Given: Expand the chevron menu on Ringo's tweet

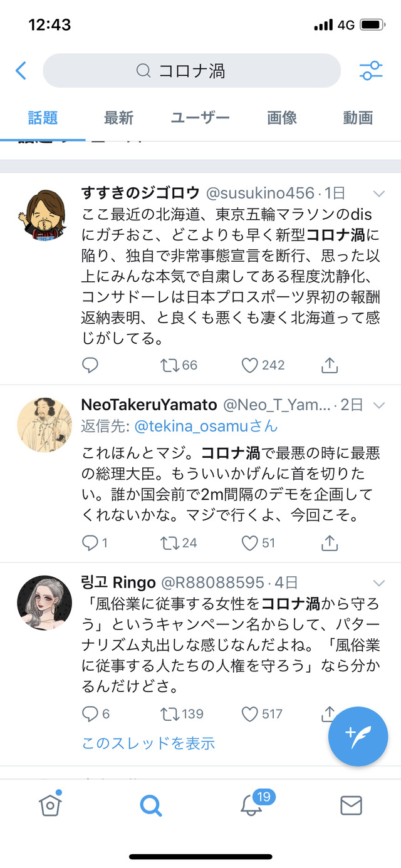Looking at the screenshot, I should 378,582.
